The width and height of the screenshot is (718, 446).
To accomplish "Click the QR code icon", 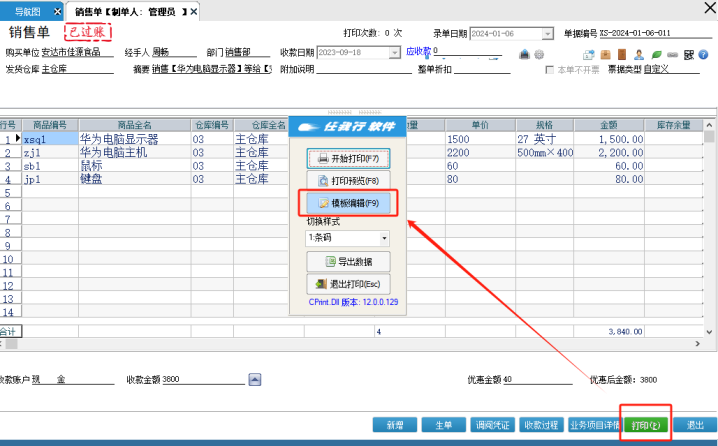I will tap(689, 55).
